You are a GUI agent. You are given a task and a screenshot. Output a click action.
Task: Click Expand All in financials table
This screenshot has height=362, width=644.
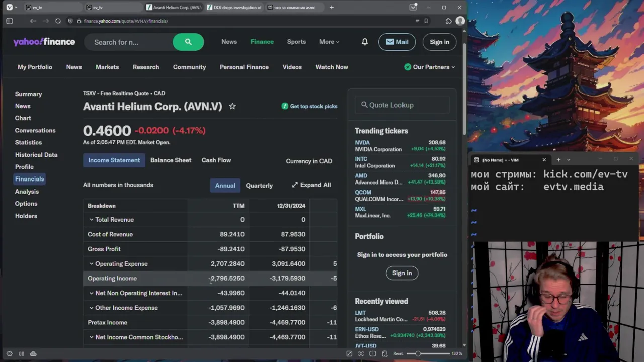pyautogui.click(x=311, y=185)
